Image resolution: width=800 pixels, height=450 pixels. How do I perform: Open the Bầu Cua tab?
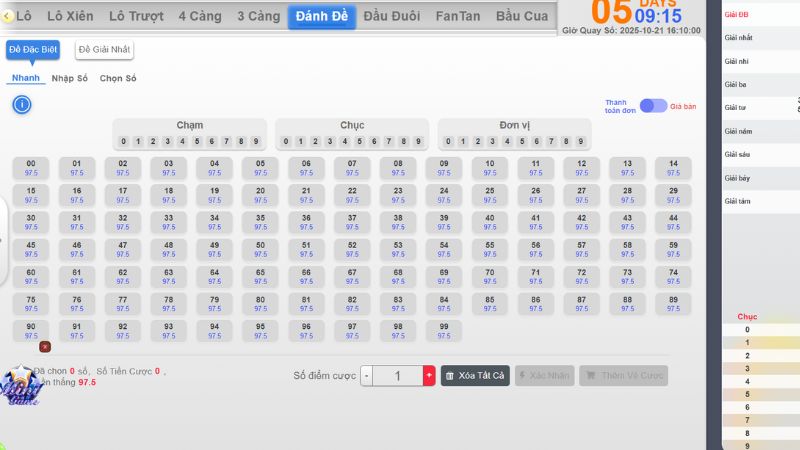point(521,17)
